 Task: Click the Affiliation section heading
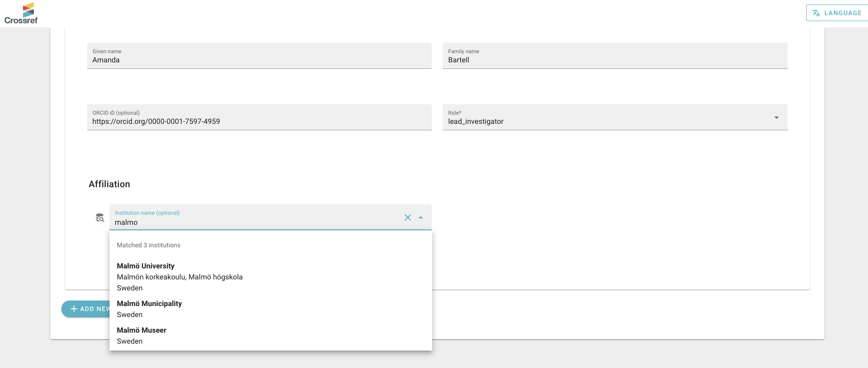[110, 184]
